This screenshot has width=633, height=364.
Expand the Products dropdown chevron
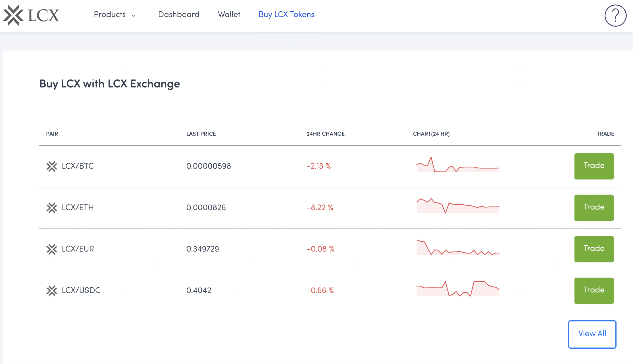(x=133, y=16)
